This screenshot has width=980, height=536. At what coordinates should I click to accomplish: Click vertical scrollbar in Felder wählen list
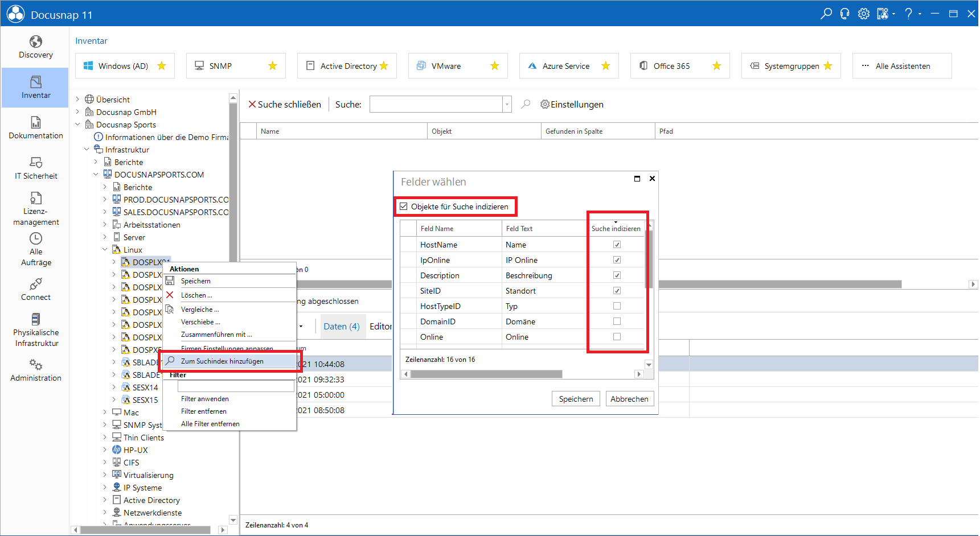[649, 259]
